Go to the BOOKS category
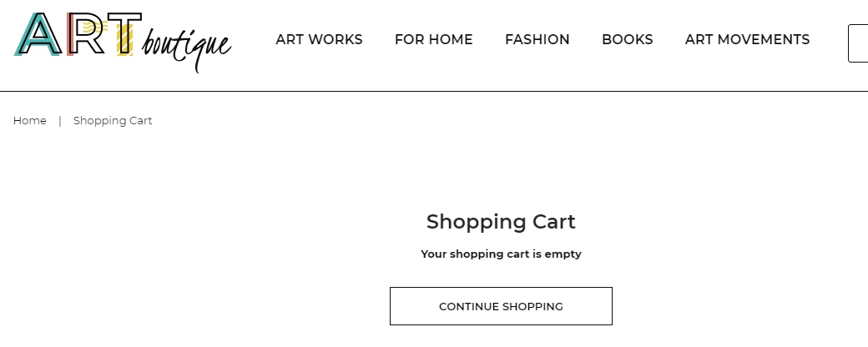The image size is (868, 347). (x=627, y=40)
